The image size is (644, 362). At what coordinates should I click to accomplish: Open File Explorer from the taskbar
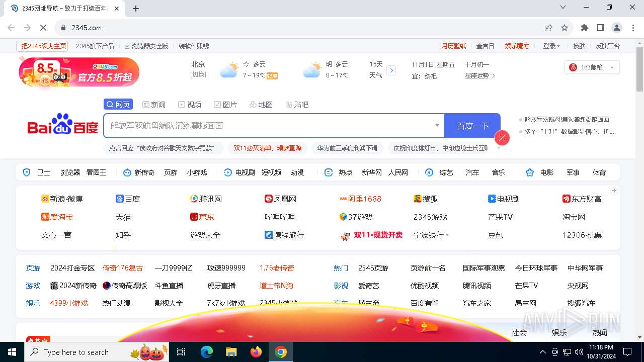pos(231,352)
